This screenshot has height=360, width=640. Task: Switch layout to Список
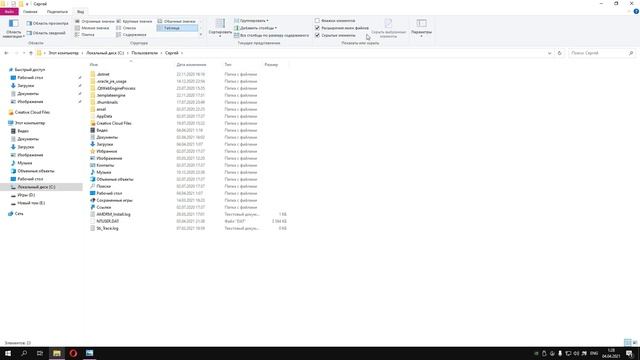126,28
